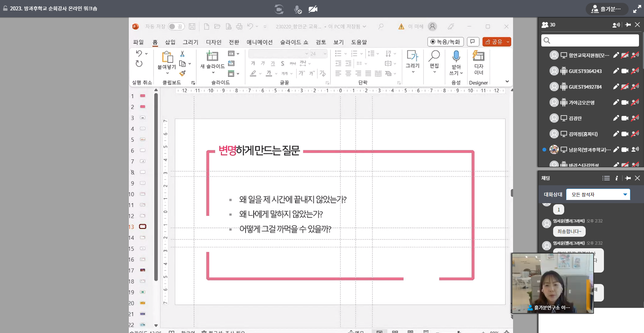Switch to the transitions (전환) tab

tap(234, 42)
